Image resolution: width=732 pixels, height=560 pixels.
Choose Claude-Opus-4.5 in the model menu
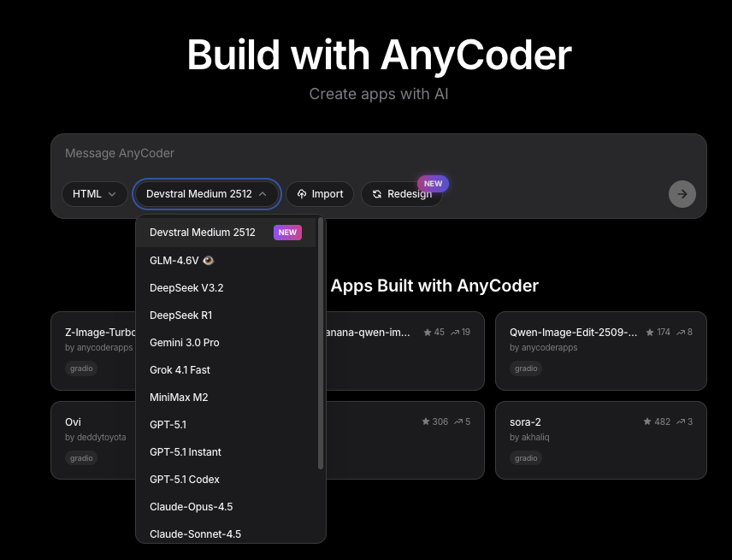coord(191,506)
